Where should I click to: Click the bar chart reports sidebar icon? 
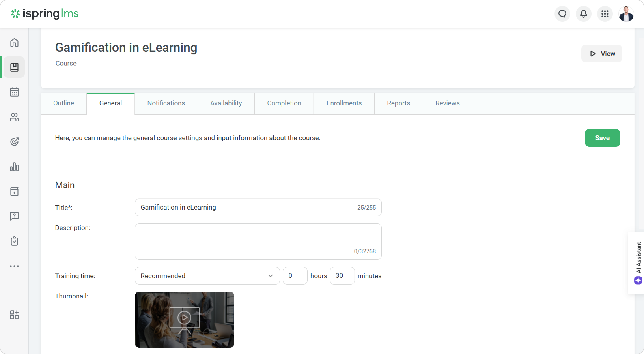pos(14,167)
